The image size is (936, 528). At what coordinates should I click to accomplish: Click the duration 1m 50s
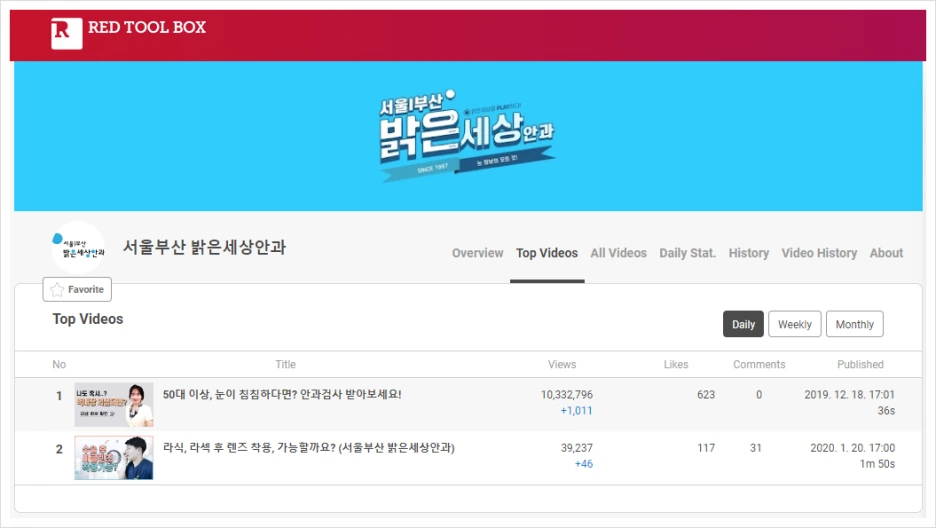pyautogui.click(x=878, y=464)
